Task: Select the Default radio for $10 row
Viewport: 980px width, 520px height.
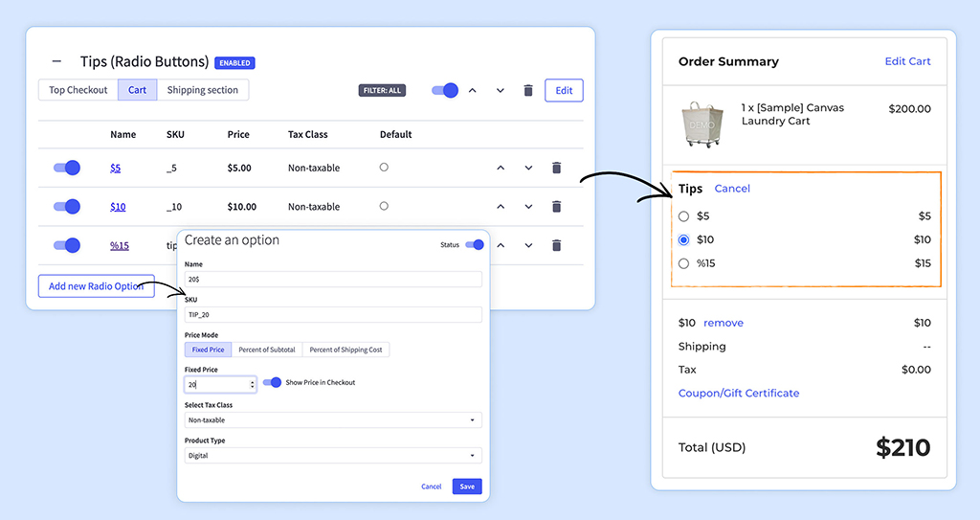Action: point(384,206)
